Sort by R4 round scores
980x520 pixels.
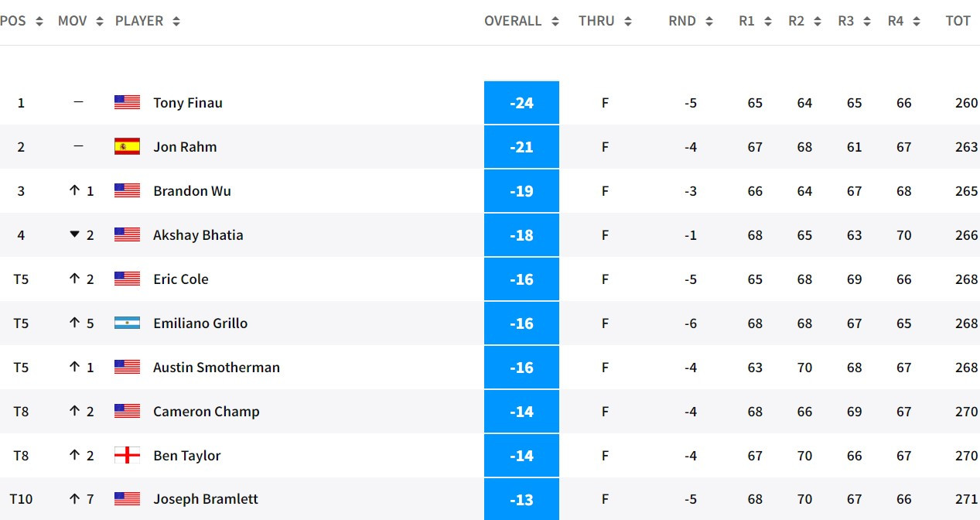pyautogui.click(x=903, y=21)
